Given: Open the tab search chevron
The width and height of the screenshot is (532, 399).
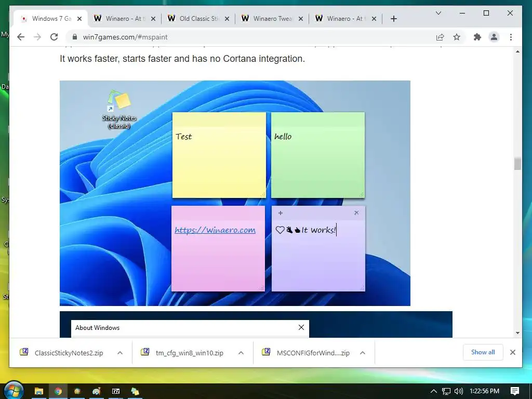Looking at the screenshot, I should (x=438, y=13).
